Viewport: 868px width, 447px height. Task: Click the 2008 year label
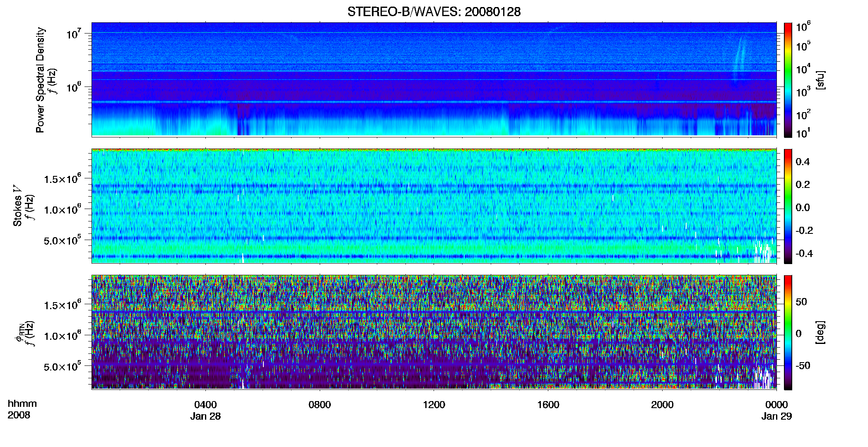(19, 415)
